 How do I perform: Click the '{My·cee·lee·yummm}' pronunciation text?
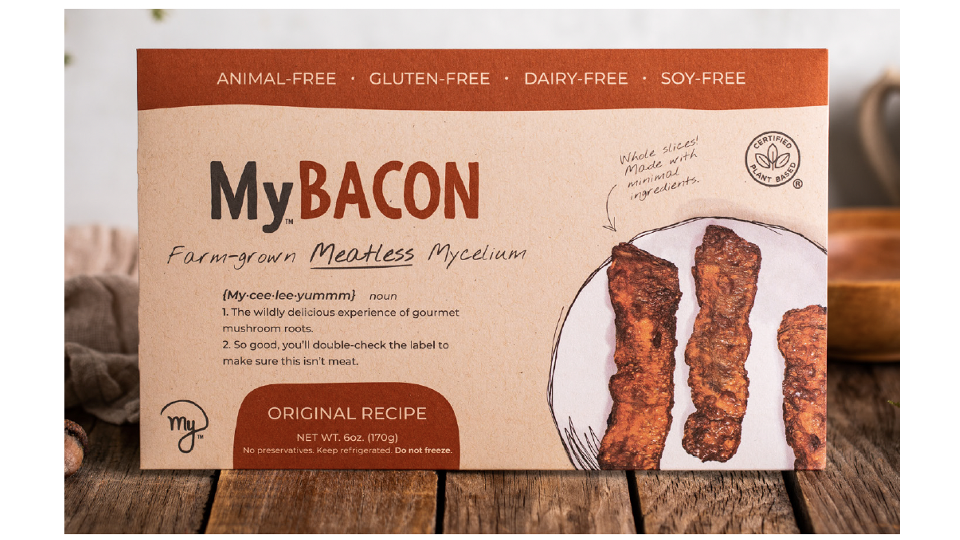point(289,295)
